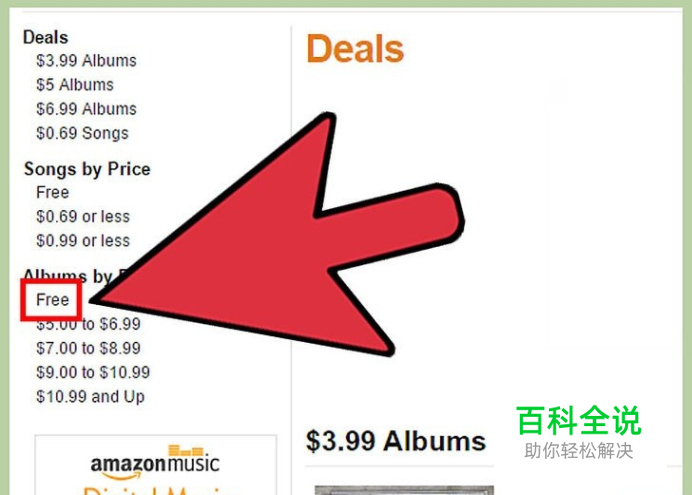Filter songs by $0.99 or less
The width and height of the screenshot is (692, 495).
pos(83,241)
